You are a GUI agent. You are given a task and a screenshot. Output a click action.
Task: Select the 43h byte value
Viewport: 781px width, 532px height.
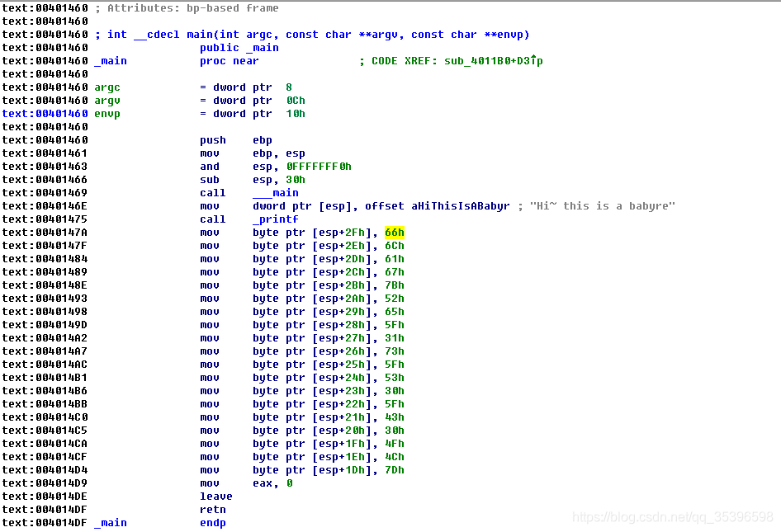[x=394, y=417]
